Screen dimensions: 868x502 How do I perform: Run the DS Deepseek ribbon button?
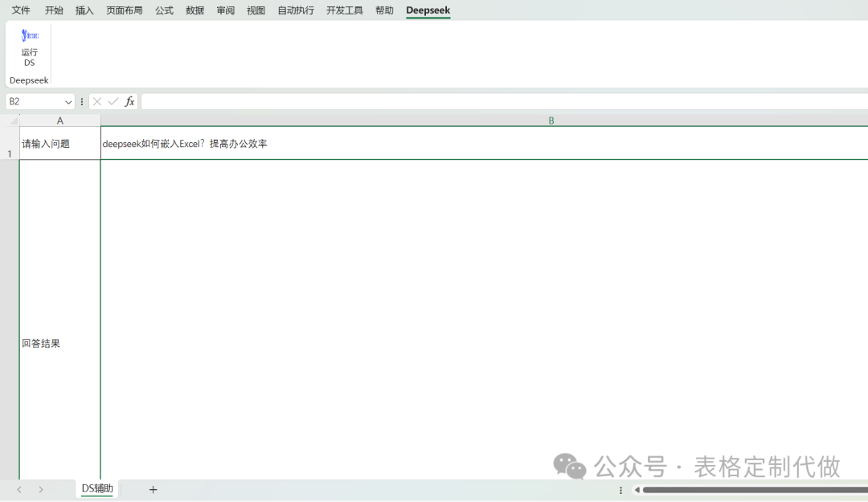pyautogui.click(x=30, y=47)
